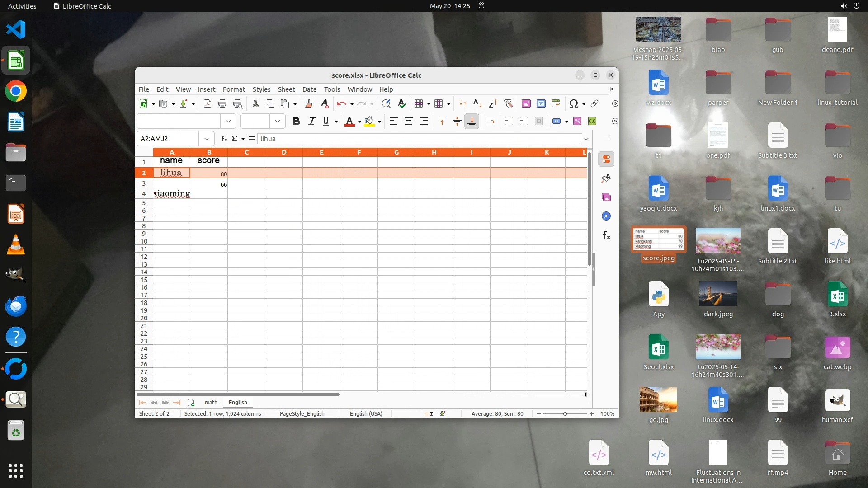The height and width of the screenshot is (488, 868).
Task: Expand the formula bar chevron
Action: pyautogui.click(x=586, y=139)
